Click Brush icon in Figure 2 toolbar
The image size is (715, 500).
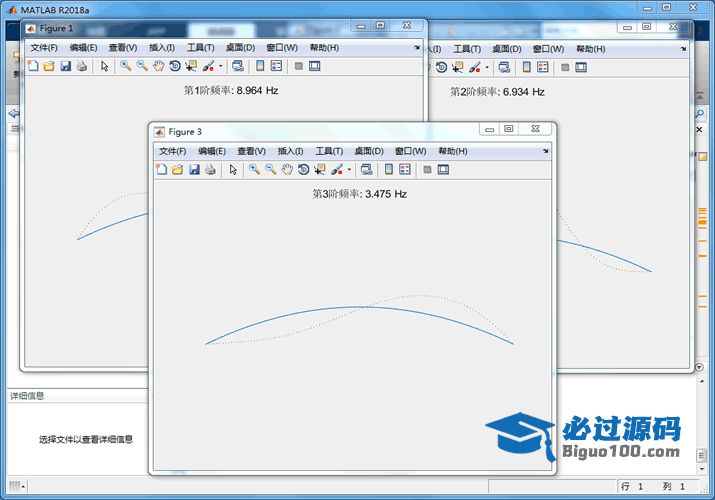click(x=475, y=67)
